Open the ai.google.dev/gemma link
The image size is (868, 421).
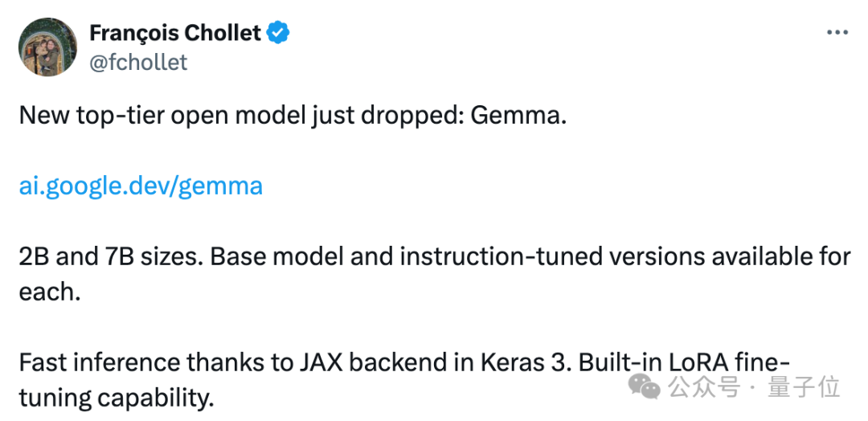[141, 186]
